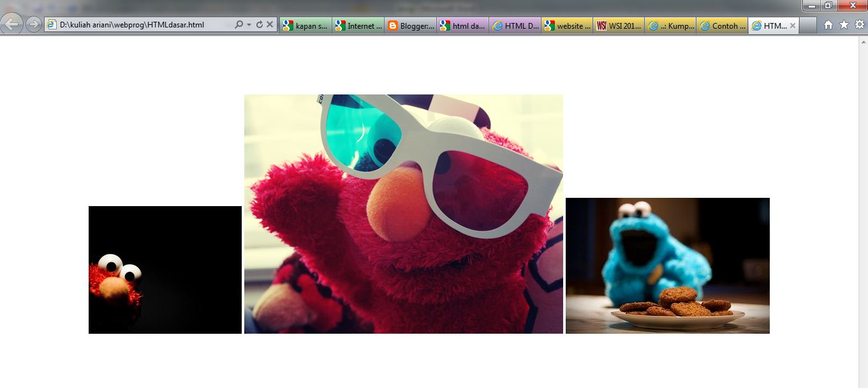Switch to the 'HTML D...' tab

(x=515, y=26)
